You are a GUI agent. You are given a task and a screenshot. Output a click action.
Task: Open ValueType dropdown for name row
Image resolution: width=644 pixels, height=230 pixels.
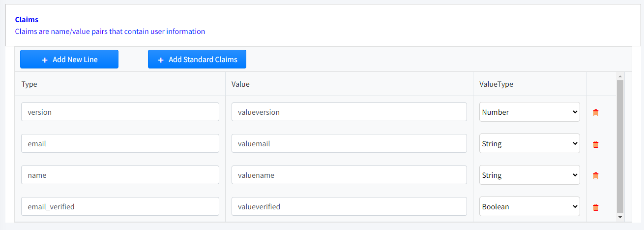point(529,175)
